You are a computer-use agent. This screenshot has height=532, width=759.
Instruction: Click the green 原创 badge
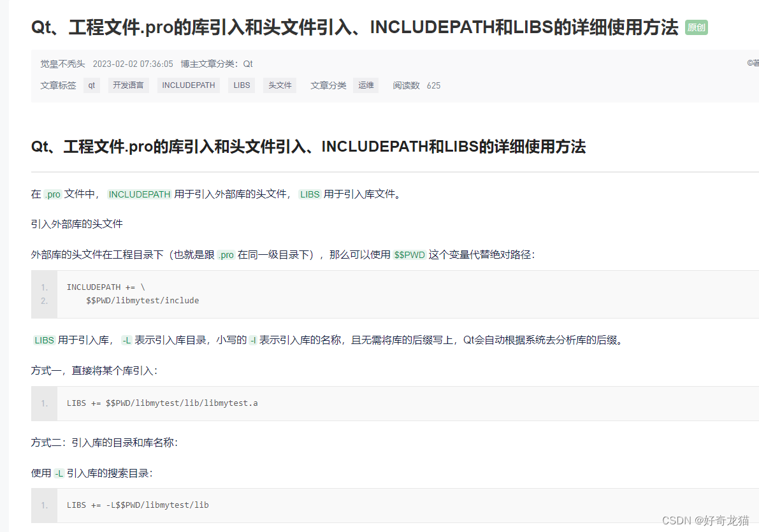pos(697,27)
